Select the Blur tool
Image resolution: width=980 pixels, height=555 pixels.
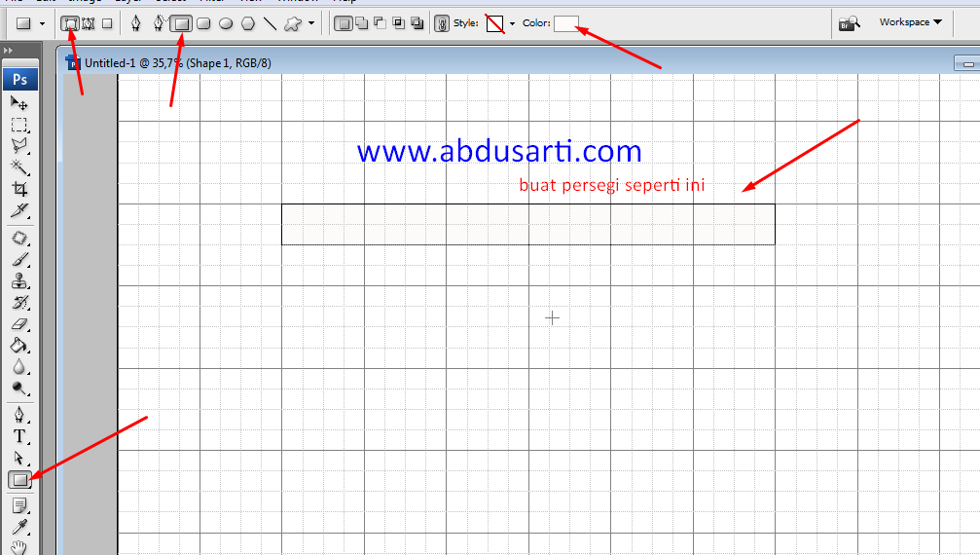click(x=19, y=367)
